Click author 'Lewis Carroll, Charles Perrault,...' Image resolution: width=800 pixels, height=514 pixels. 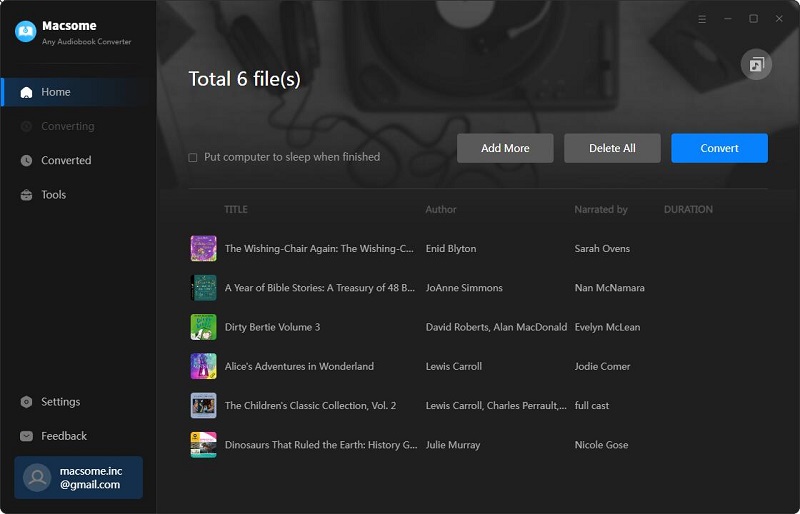[x=496, y=406]
